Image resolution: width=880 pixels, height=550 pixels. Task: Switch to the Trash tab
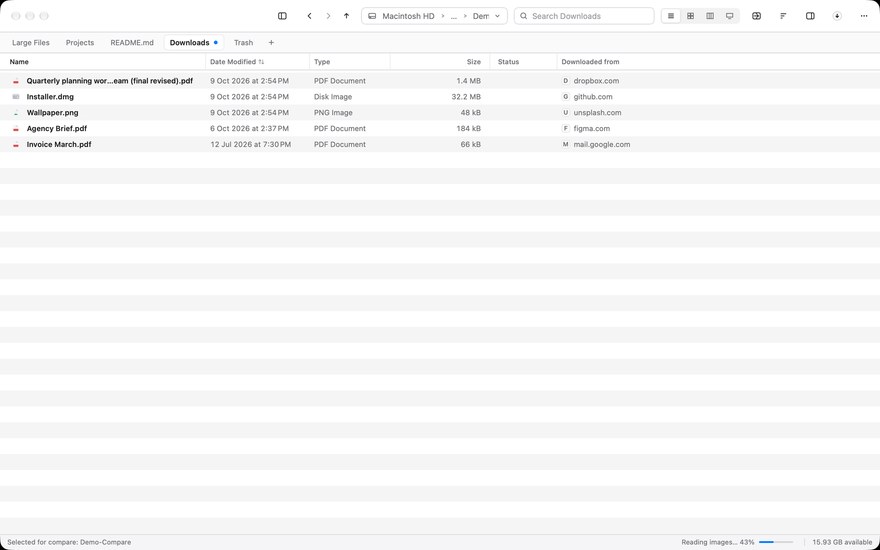[244, 42]
